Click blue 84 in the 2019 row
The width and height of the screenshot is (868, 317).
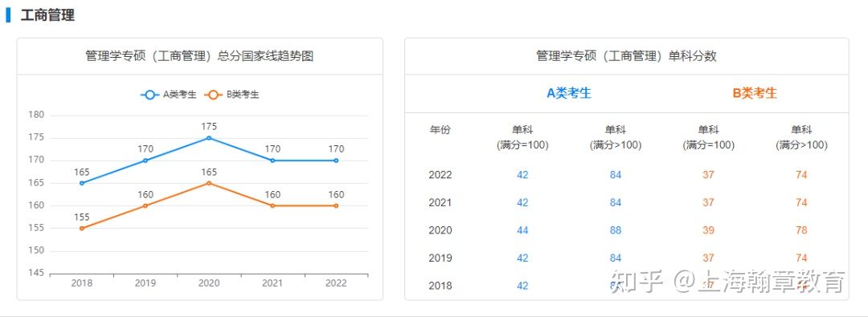click(x=616, y=258)
